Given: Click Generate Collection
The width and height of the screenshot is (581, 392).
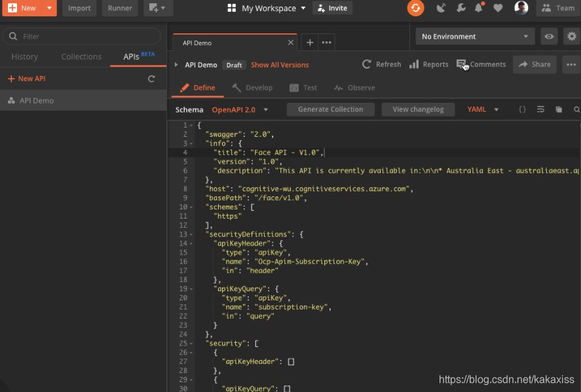Looking at the screenshot, I should click(x=331, y=109).
